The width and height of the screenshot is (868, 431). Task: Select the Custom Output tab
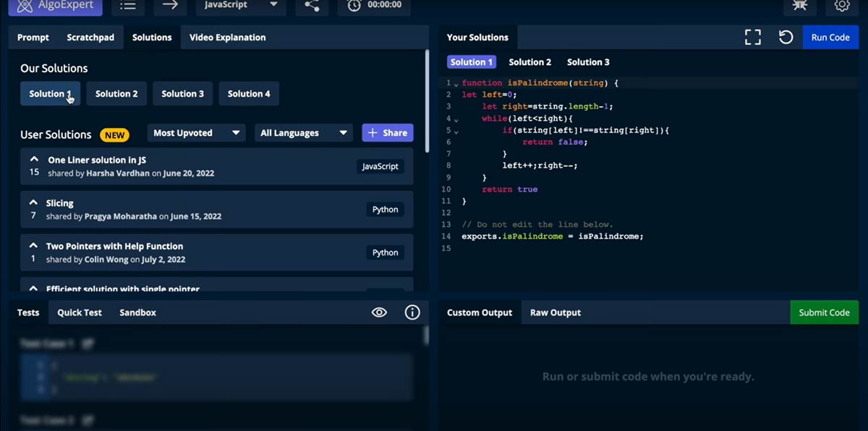click(x=480, y=312)
